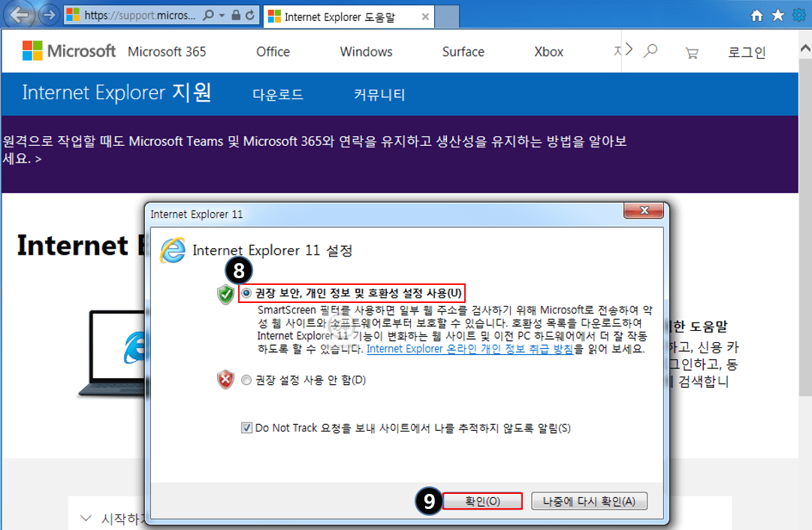This screenshot has height=530, width=812.
Task: Open a new blank browser tab
Action: 447,17
